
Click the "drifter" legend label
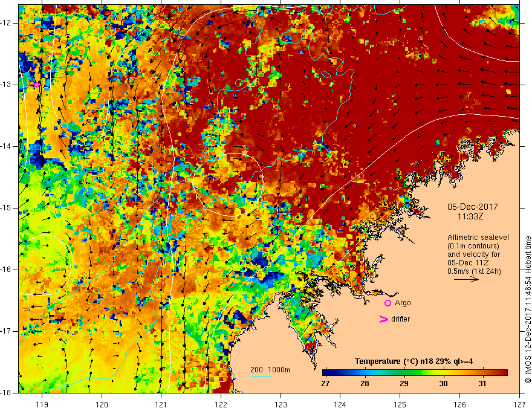coord(400,319)
